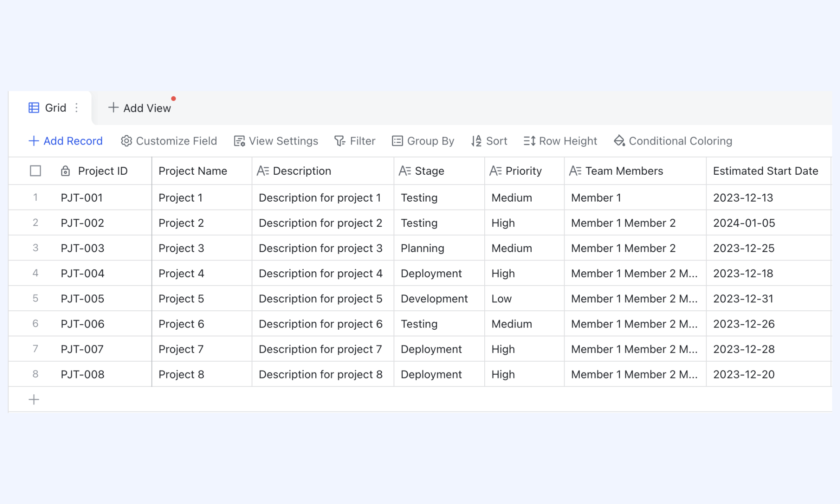Viewport: 840px width, 504px height.
Task: Select the 'Member 1' cell of Project 1
Action: 635,197
